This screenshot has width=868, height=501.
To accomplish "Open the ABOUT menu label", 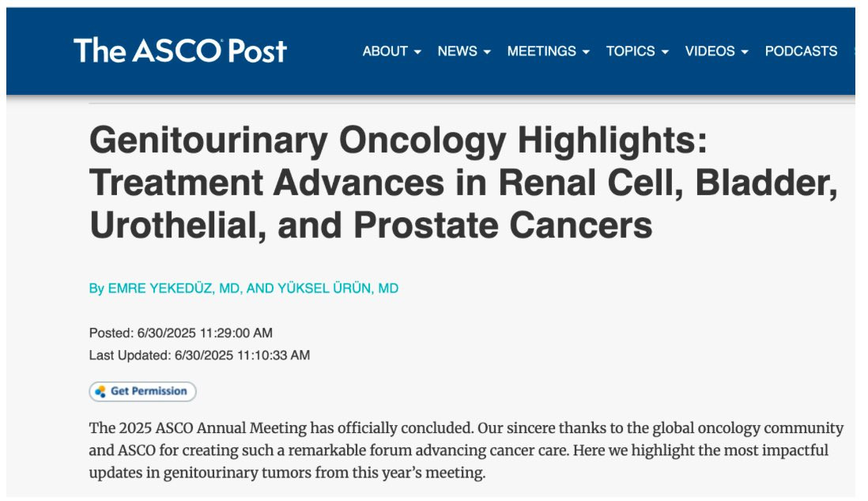I will (x=386, y=51).
